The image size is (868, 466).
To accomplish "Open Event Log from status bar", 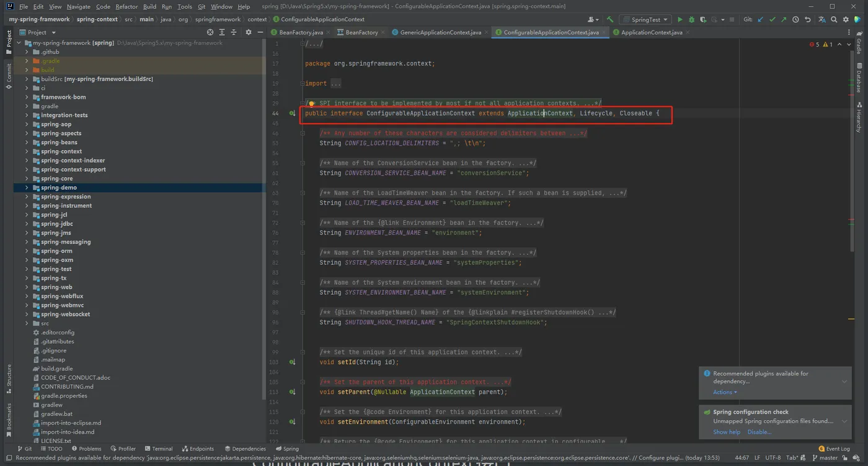I will [834, 449].
